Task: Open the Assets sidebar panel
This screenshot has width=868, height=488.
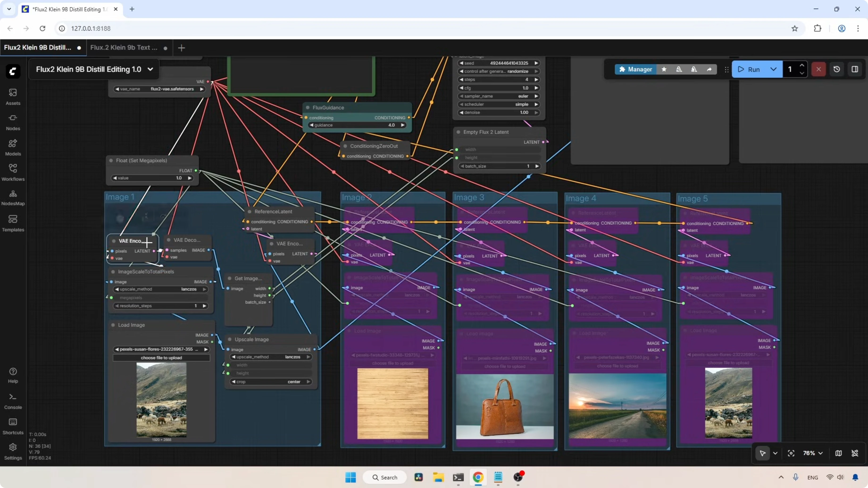Action: coord(13,96)
